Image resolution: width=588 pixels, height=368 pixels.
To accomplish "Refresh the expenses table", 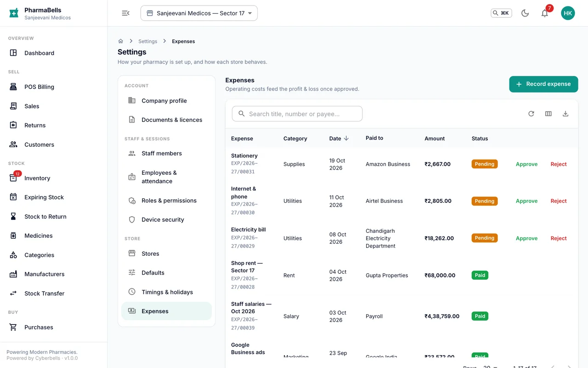I will click(531, 114).
